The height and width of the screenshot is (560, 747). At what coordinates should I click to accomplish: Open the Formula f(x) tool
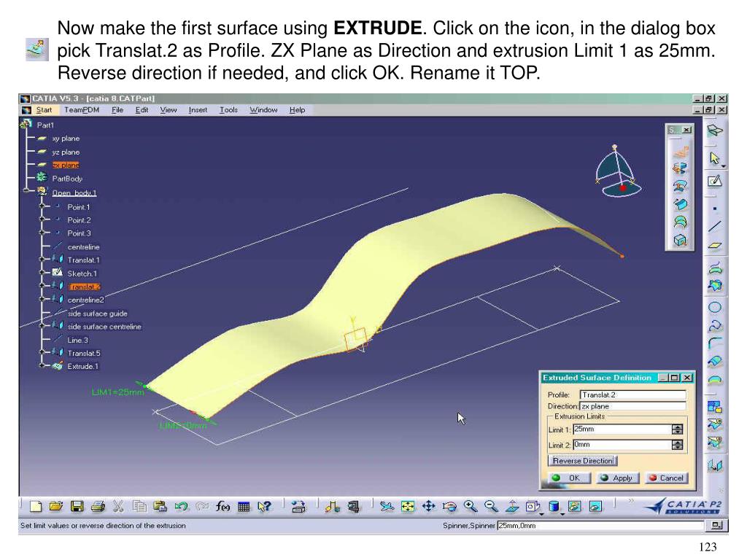222,507
